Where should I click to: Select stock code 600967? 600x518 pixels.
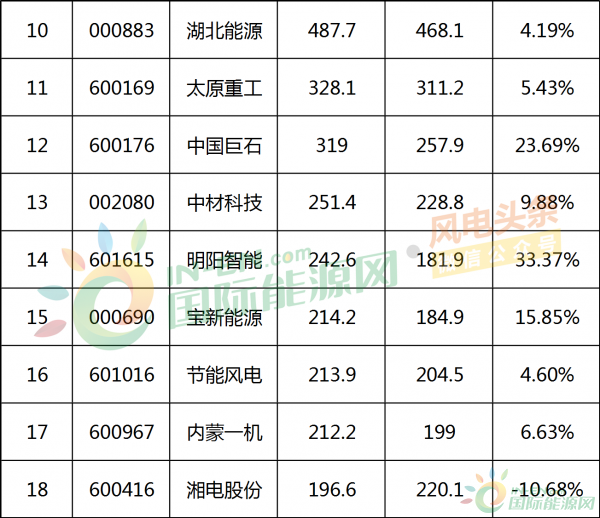point(122,432)
